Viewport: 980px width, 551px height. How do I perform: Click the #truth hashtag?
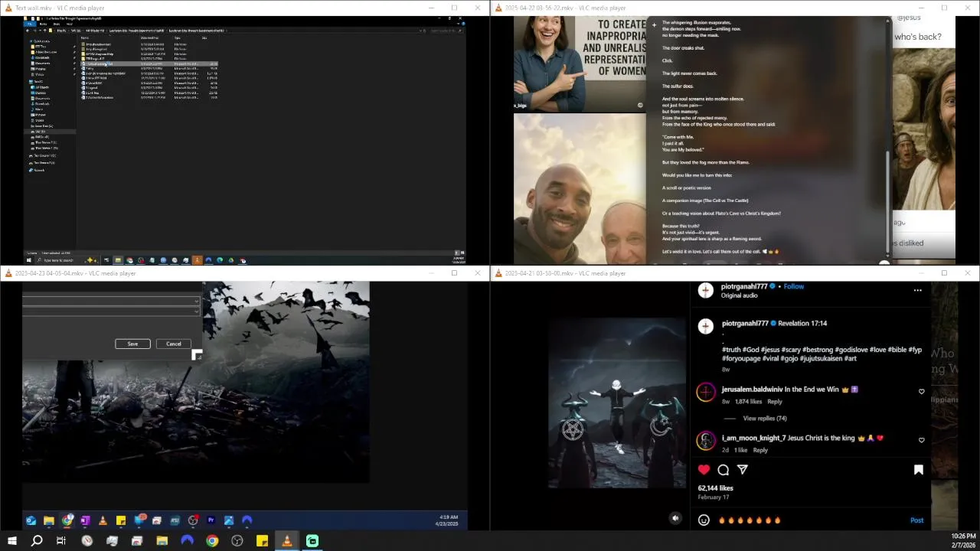[x=731, y=350]
